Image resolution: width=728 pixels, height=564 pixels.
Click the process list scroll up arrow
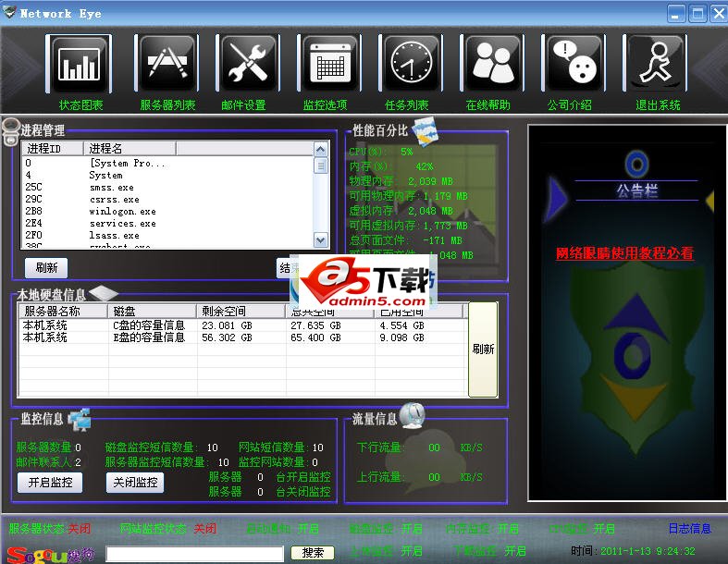(321, 150)
